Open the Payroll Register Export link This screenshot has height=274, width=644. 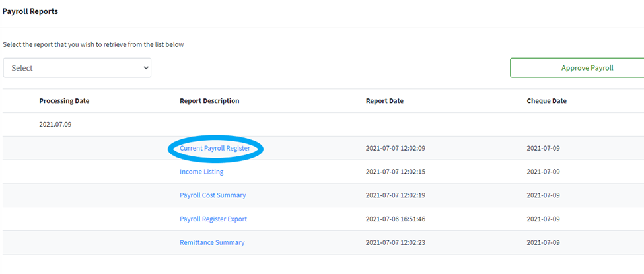(213, 219)
